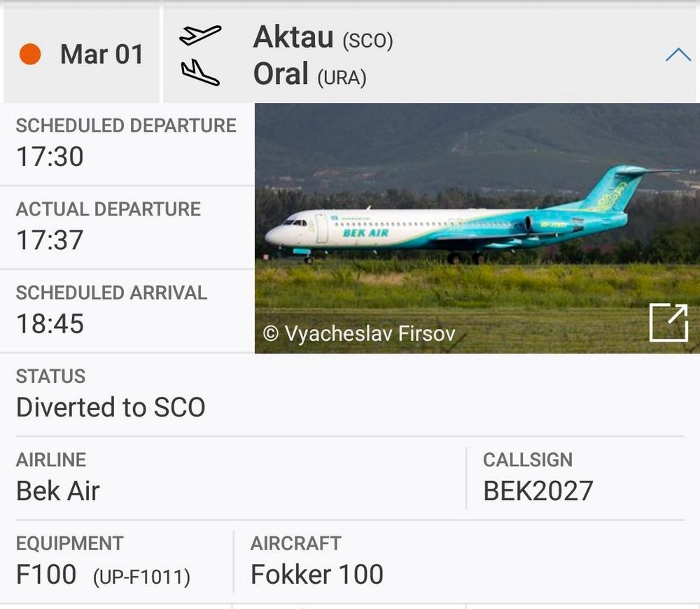Open the UP-F1011 registration

coord(141,577)
